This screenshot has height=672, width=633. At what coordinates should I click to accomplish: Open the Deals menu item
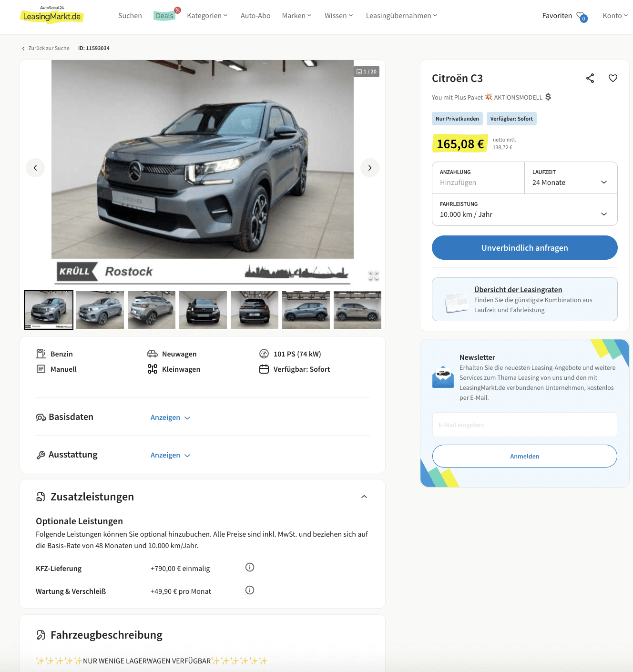click(164, 16)
